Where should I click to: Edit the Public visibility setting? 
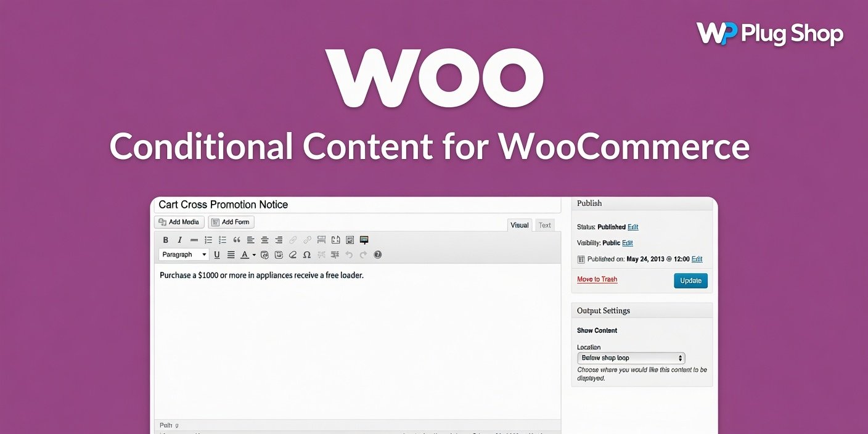coord(628,243)
